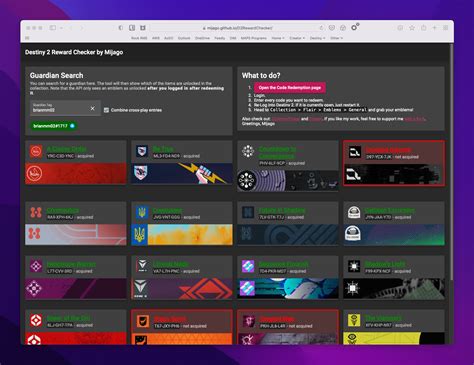
Task: Open the Outlook bookmark
Action: (x=184, y=38)
